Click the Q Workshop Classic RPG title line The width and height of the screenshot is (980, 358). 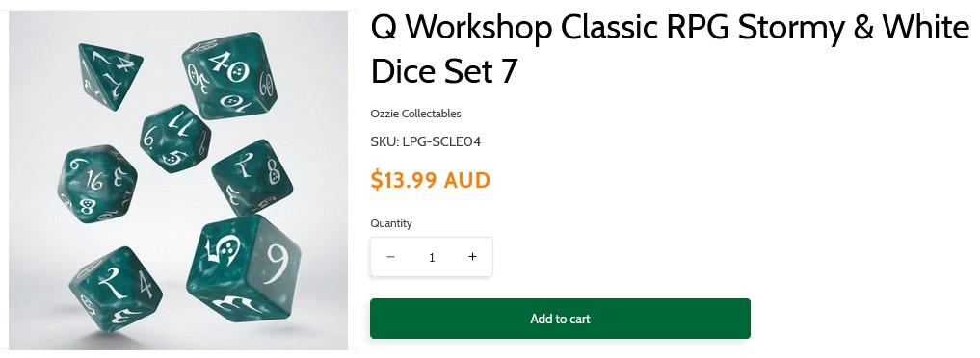click(x=670, y=28)
